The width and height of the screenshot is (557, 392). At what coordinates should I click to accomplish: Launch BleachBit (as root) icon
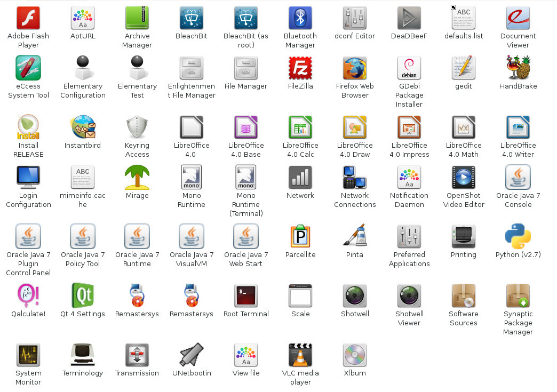[x=246, y=18]
